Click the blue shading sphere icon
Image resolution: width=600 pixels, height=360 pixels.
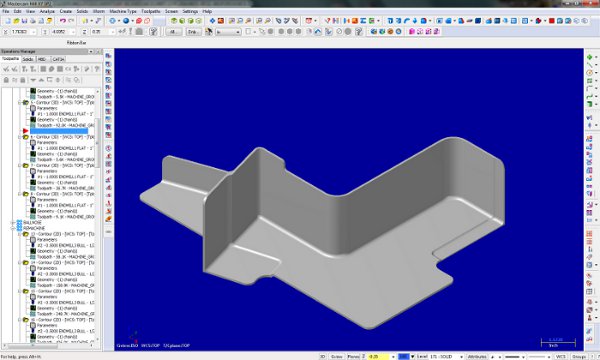point(126,21)
